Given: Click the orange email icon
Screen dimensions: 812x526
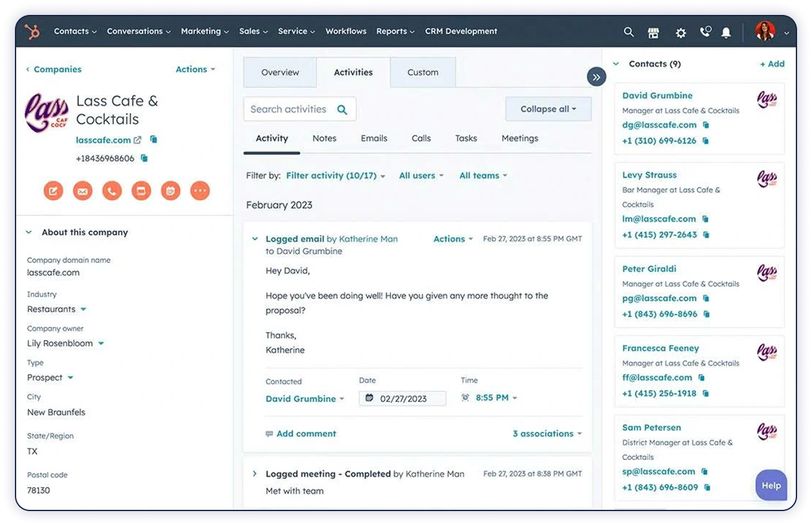Looking at the screenshot, I should 83,191.
